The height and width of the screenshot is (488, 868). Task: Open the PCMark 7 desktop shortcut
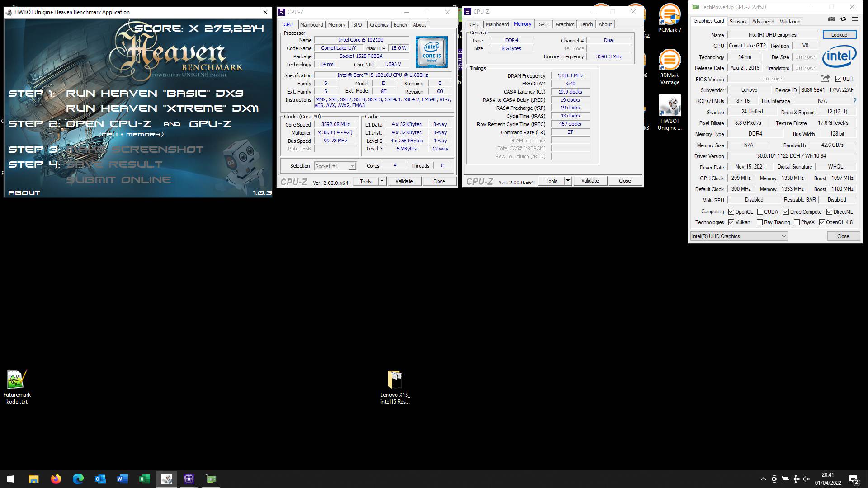[x=670, y=18]
